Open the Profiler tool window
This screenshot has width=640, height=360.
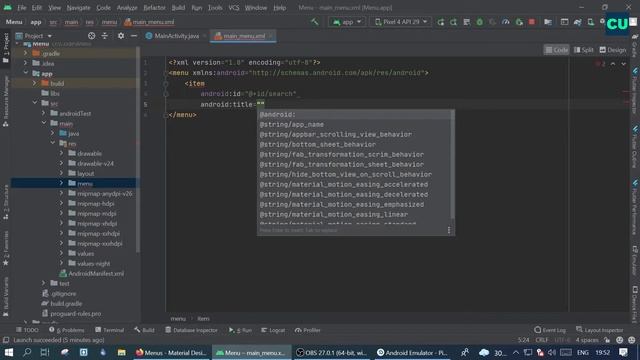point(307,330)
